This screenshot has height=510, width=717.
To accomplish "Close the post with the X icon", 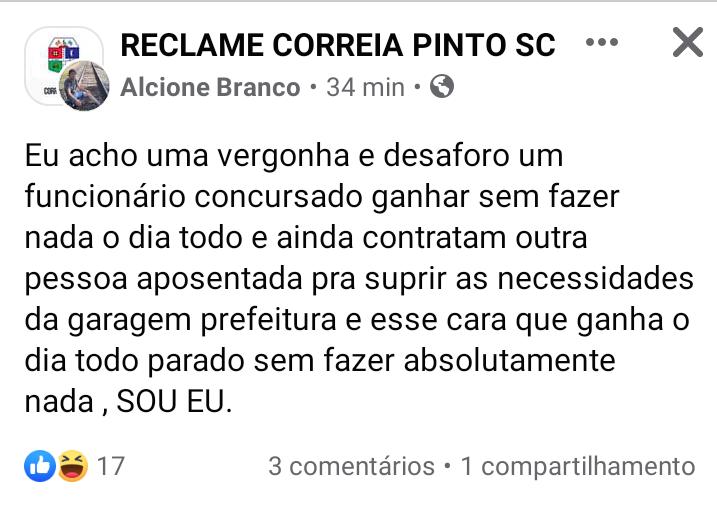I will click(686, 43).
